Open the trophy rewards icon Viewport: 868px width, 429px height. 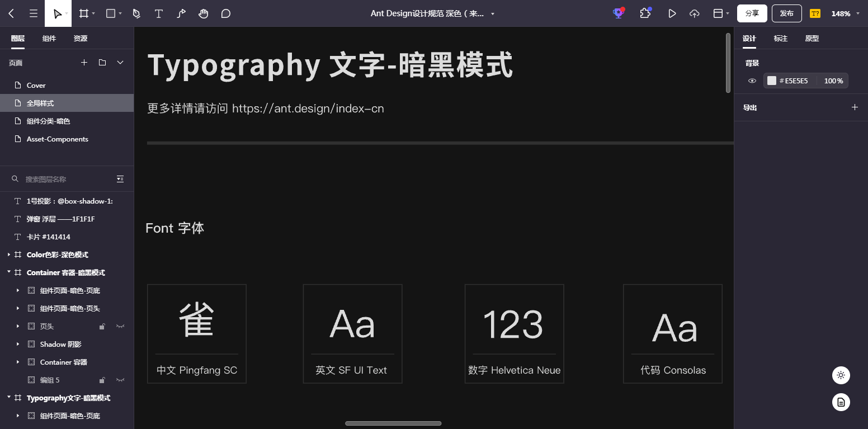(x=619, y=13)
